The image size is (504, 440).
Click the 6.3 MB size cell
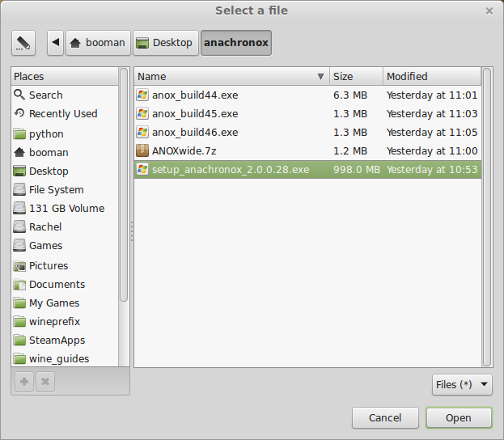pos(350,95)
